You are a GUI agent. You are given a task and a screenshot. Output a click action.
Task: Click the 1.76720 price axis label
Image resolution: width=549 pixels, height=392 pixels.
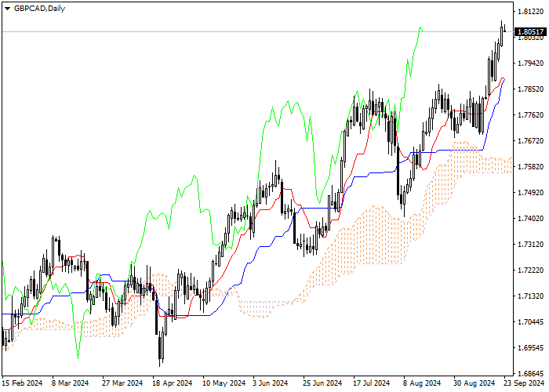(x=530, y=140)
